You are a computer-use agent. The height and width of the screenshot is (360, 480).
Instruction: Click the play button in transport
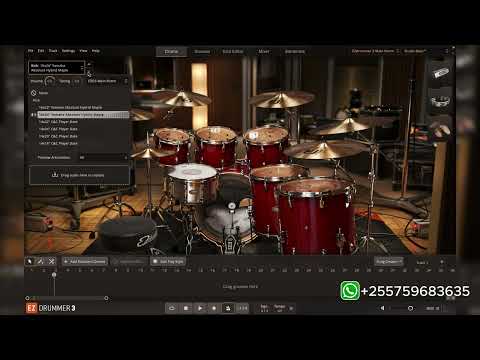point(200,308)
